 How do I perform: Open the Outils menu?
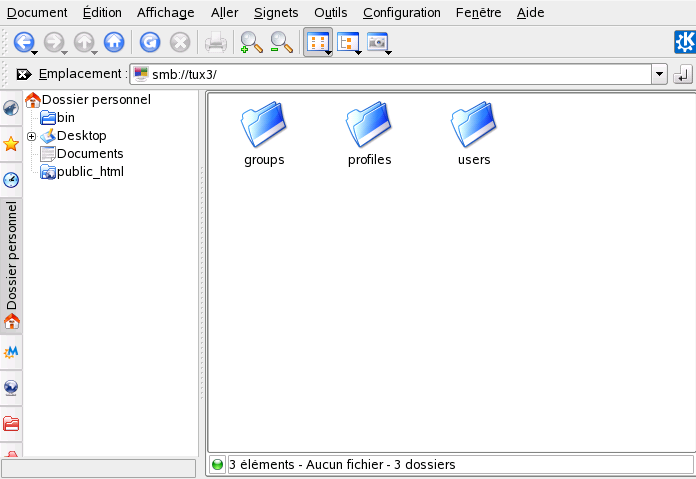pyautogui.click(x=331, y=12)
